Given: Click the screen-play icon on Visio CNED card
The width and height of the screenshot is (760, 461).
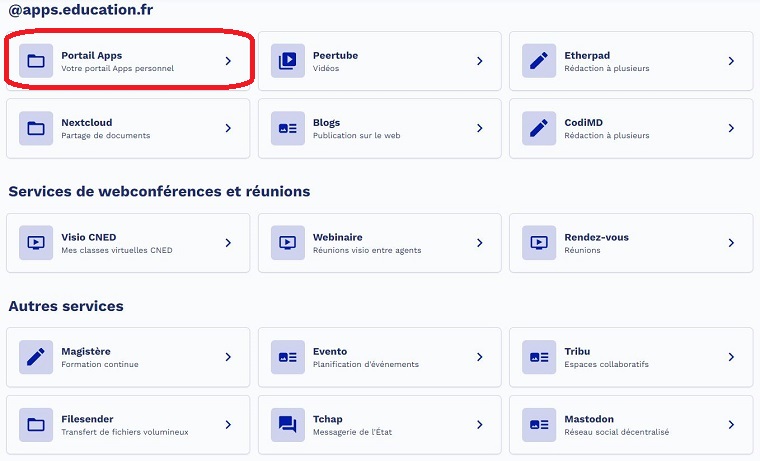Looking at the screenshot, I should pyautogui.click(x=36, y=243).
